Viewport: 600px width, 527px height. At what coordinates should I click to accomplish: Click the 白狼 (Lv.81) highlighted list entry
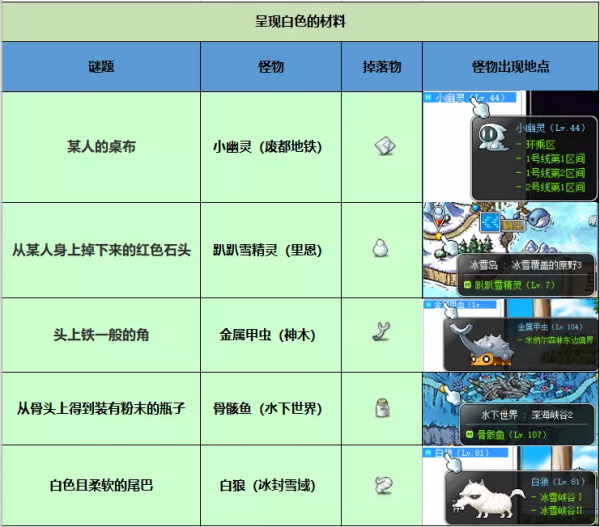coord(466,453)
